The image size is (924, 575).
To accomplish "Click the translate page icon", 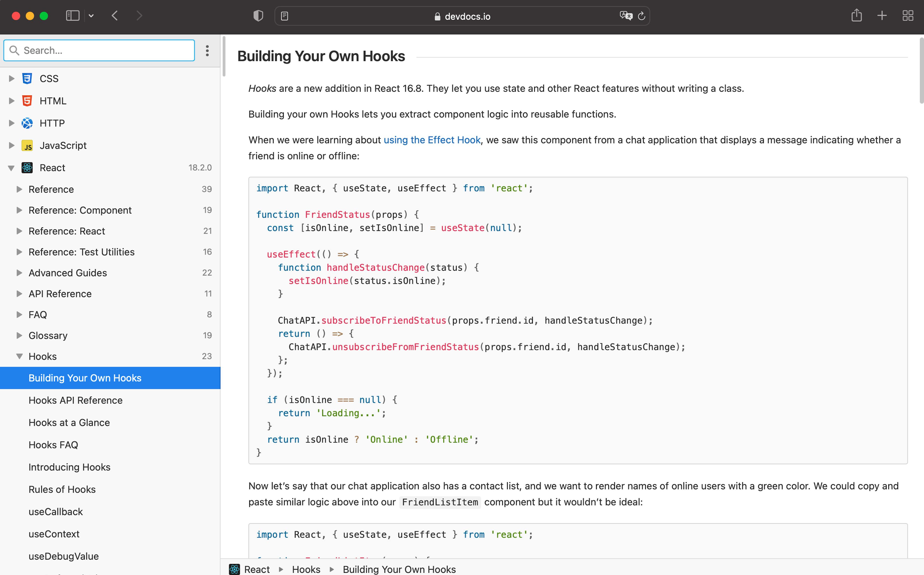I will point(626,16).
